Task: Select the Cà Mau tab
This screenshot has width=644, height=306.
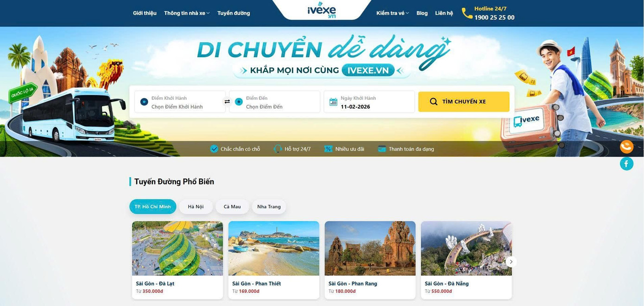Action: (232, 207)
